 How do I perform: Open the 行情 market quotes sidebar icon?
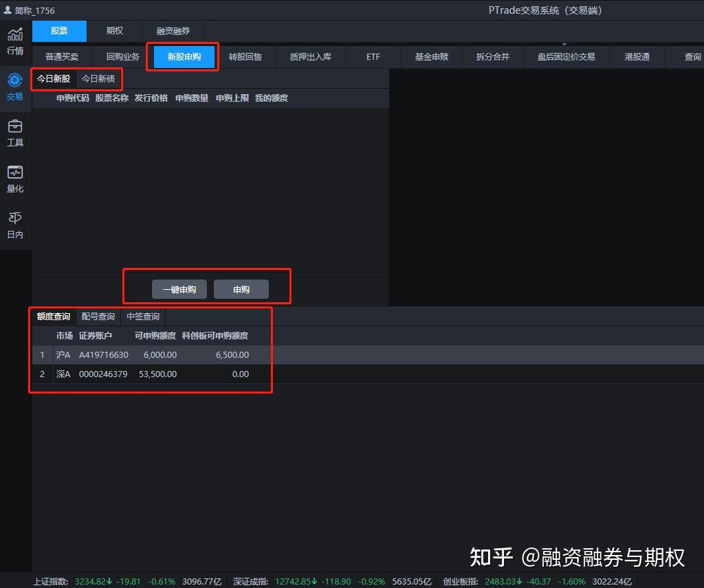tap(15, 40)
